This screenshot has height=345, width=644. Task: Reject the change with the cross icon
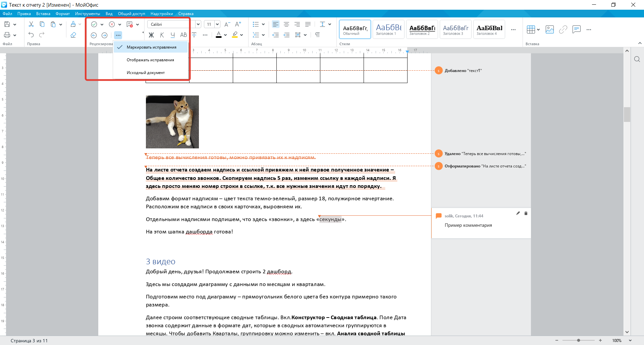point(112,24)
